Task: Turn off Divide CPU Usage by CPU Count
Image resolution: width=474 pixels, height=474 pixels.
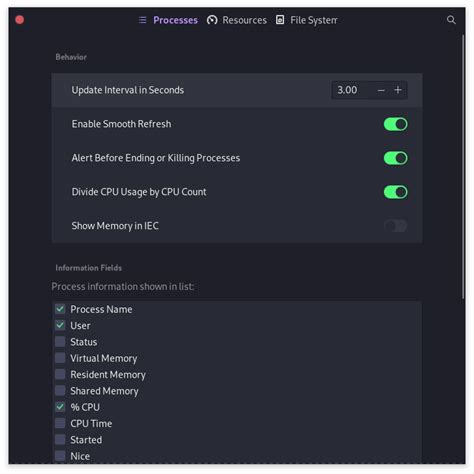Action: 395,192
